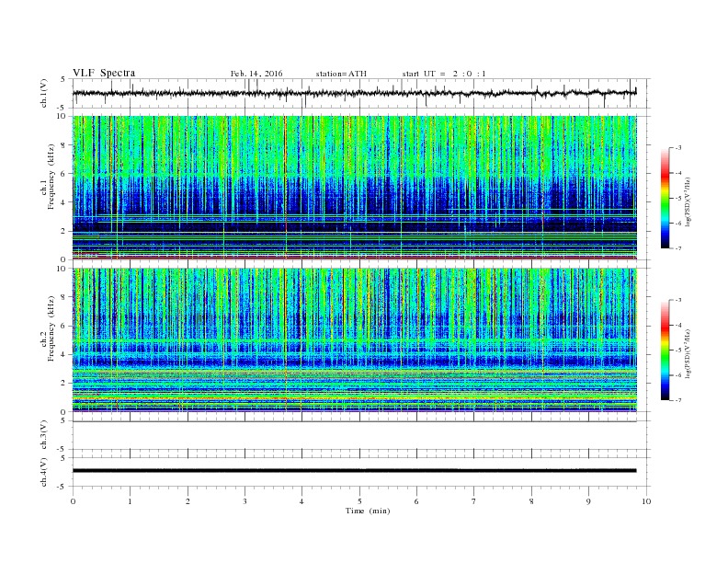Click the '-7' value on ch.2 colorbar
728x563 pixels.
[677, 400]
